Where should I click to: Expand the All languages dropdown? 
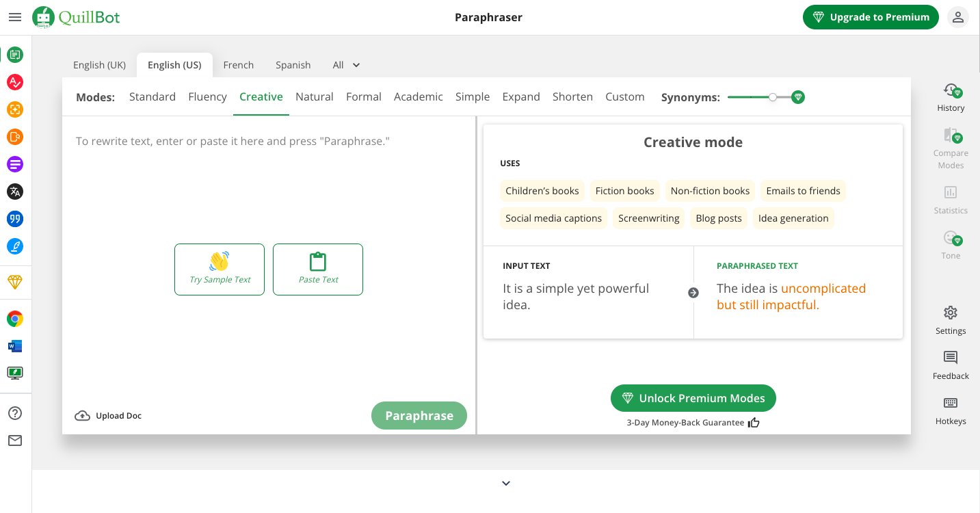[x=346, y=65]
